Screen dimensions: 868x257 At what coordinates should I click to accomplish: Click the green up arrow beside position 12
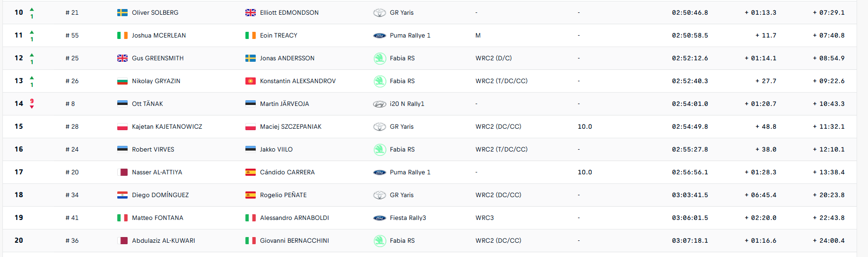pos(32,55)
